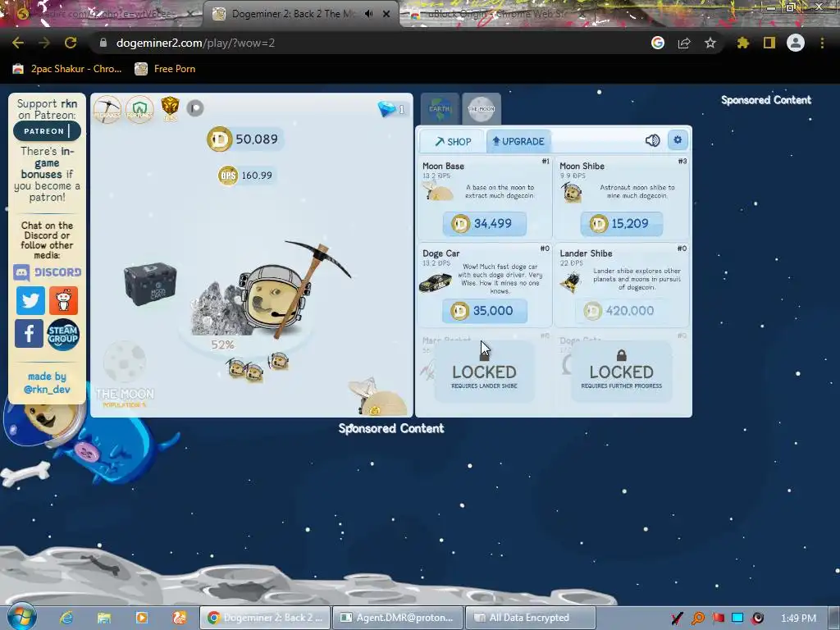Click the dogeminer2.com address bar
840x630 pixels.
[x=195, y=43]
